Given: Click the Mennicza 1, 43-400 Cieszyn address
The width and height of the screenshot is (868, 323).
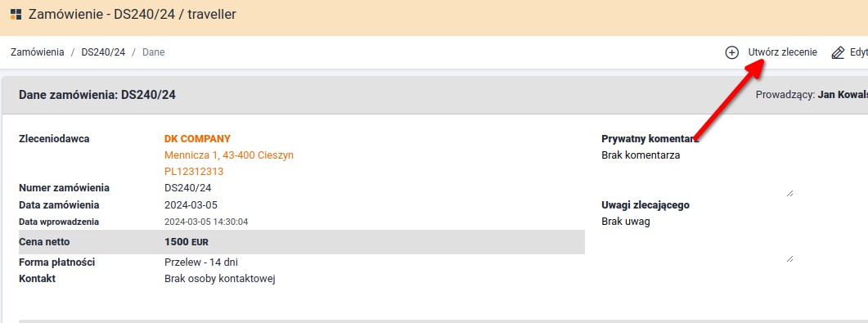Looking at the screenshot, I should tap(229, 155).
